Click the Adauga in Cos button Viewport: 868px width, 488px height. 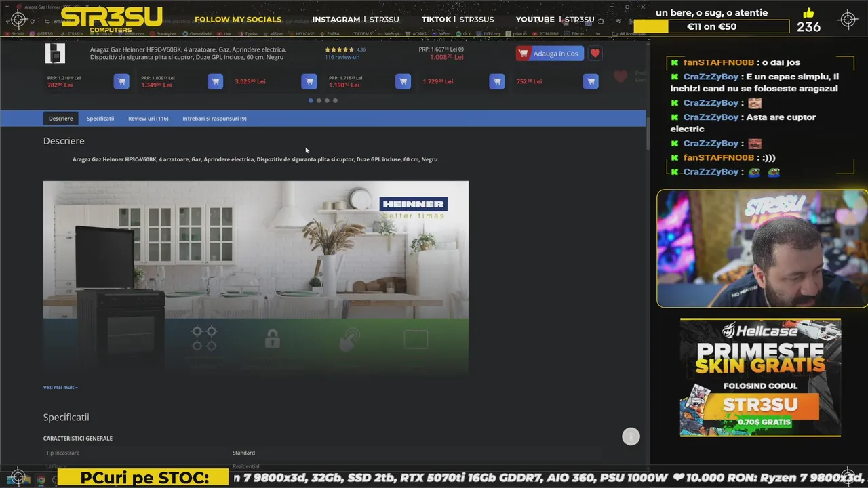point(549,53)
